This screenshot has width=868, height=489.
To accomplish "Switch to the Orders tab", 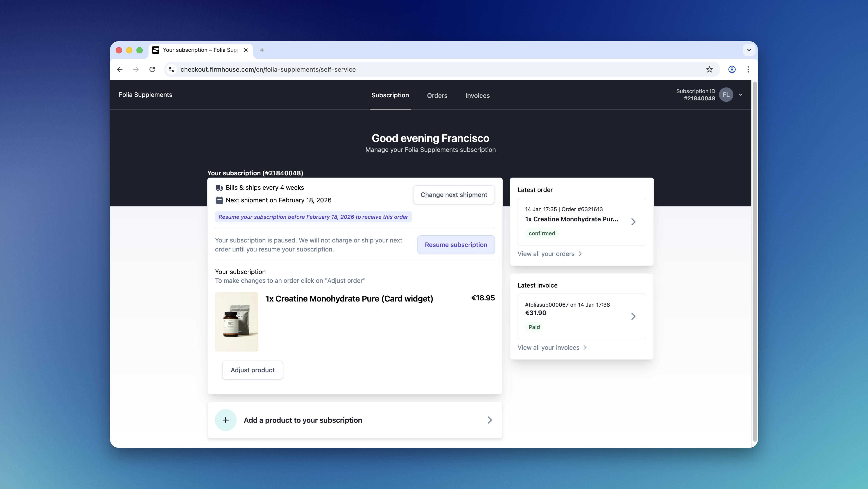I will pos(437,96).
